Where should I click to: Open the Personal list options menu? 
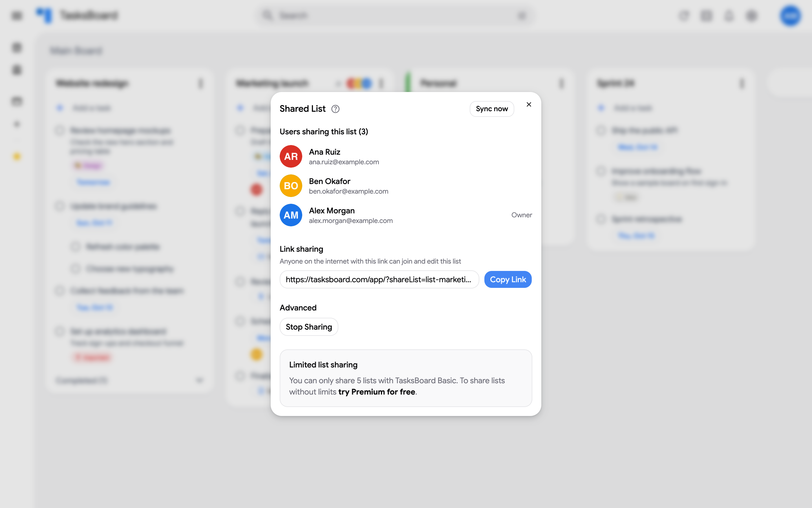tap(561, 83)
